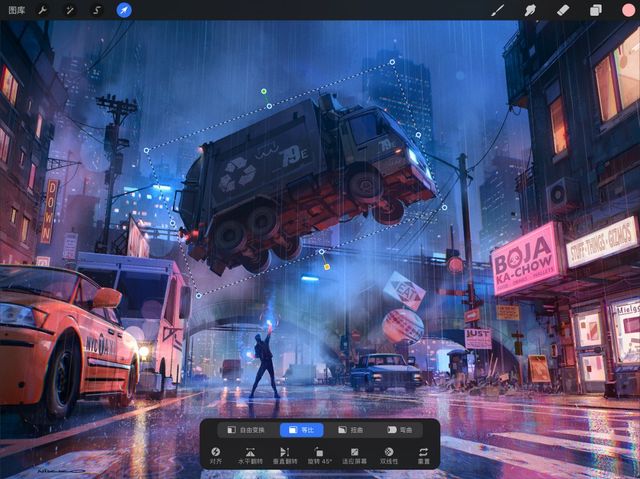Select the Eraser tool
The width and height of the screenshot is (640, 479).
[562, 10]
